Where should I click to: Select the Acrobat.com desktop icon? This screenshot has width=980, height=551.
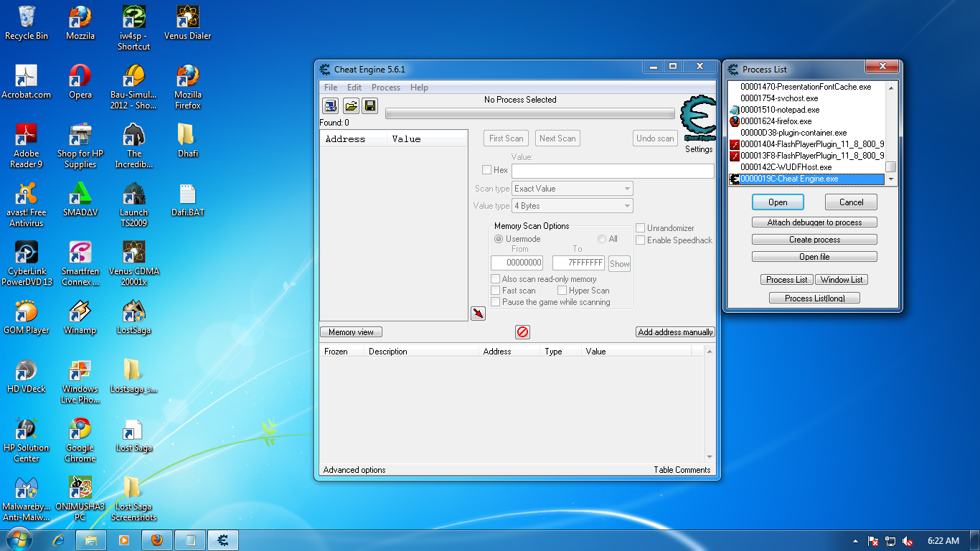point(27,82)
